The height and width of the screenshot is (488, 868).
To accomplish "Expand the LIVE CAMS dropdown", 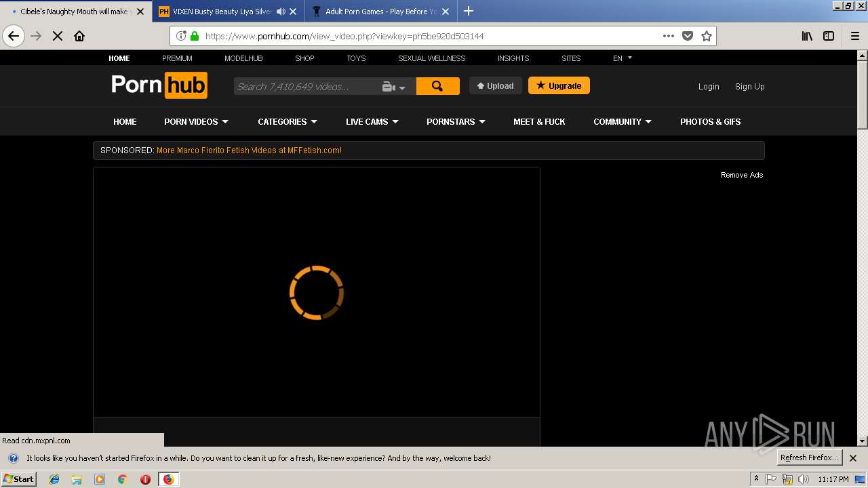I will point(372,121).
